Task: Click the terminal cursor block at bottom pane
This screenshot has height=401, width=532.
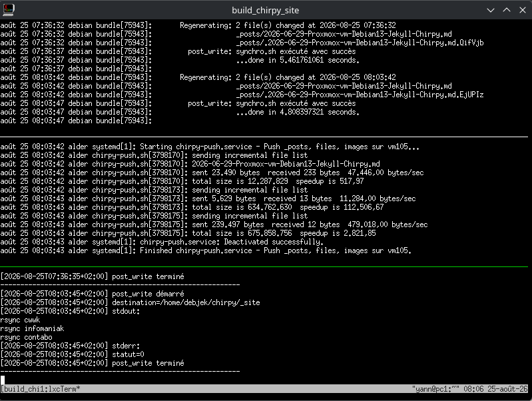Action: point(3,380)
